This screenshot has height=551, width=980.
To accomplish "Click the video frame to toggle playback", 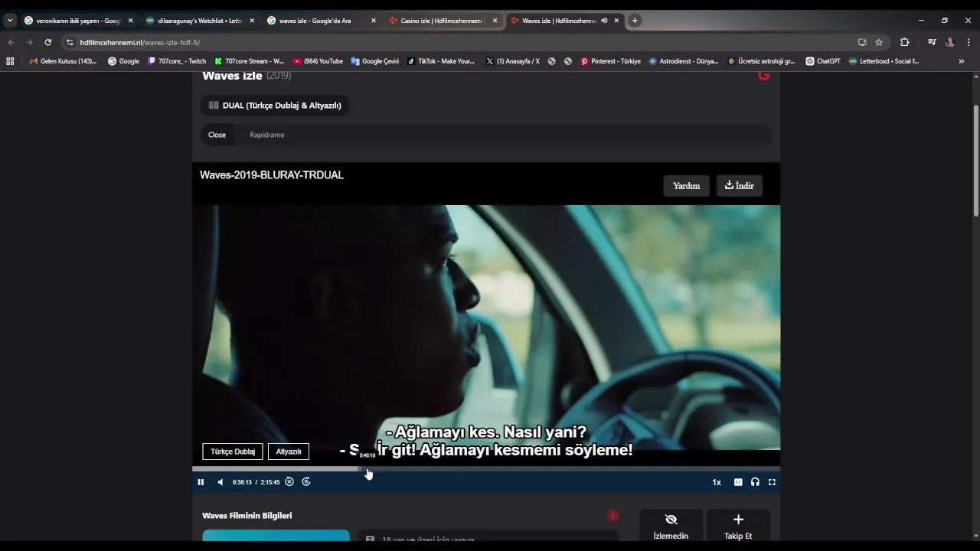I will [486, 327].
